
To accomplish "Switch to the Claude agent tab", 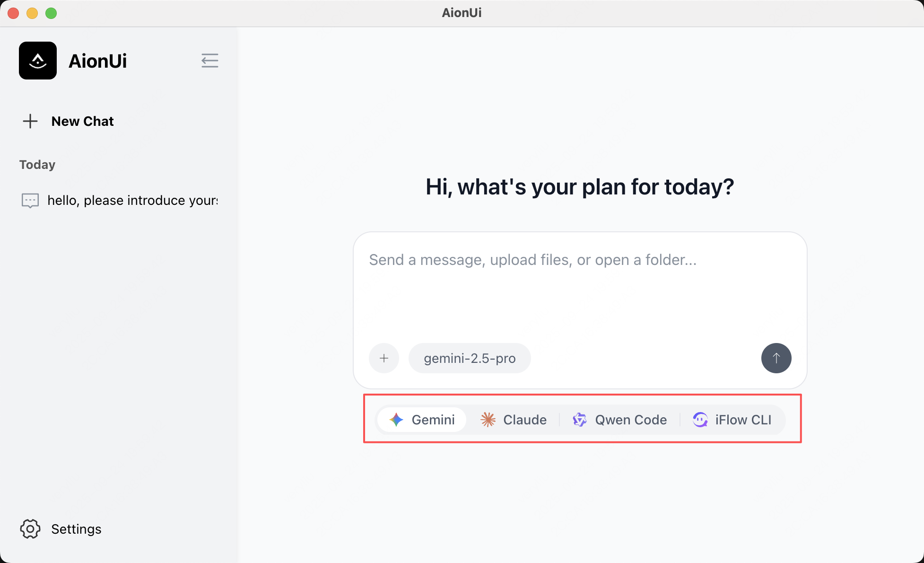I will [514, 420].
